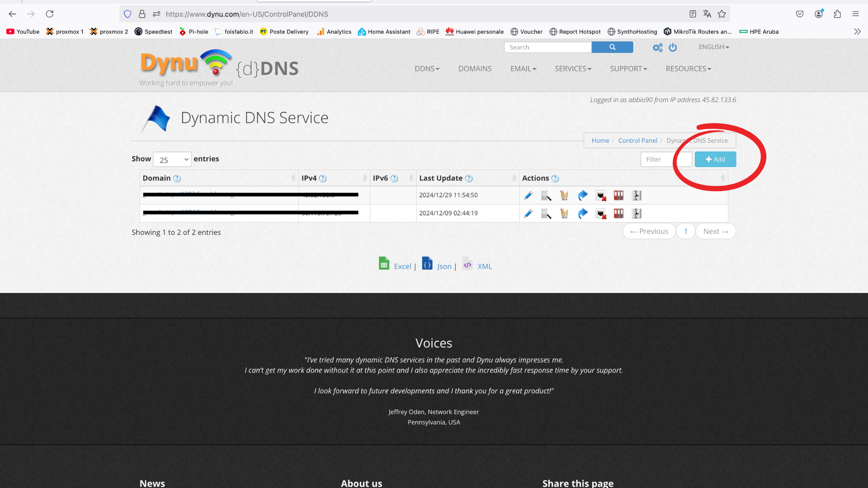Toggle reader view icon in address bar

[693, 14]
